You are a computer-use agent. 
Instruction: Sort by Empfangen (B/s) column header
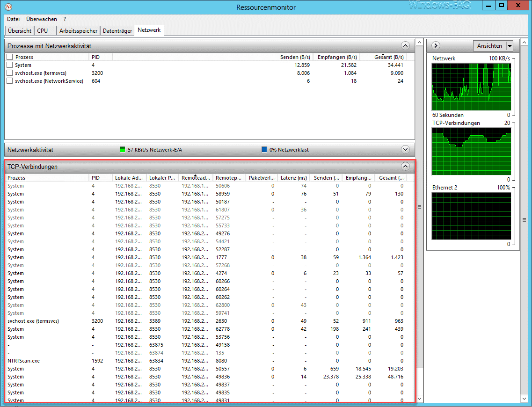click(x=337, y=57)
